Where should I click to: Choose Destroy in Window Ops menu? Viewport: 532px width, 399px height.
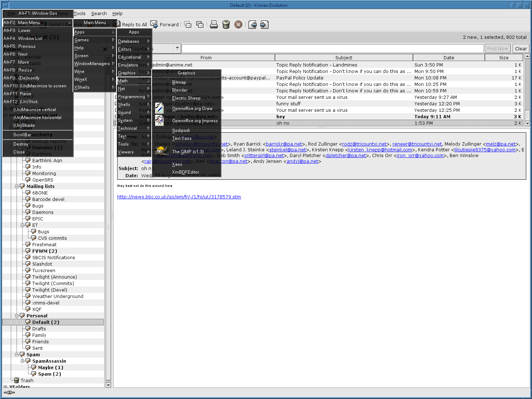[x=38, y=144]
